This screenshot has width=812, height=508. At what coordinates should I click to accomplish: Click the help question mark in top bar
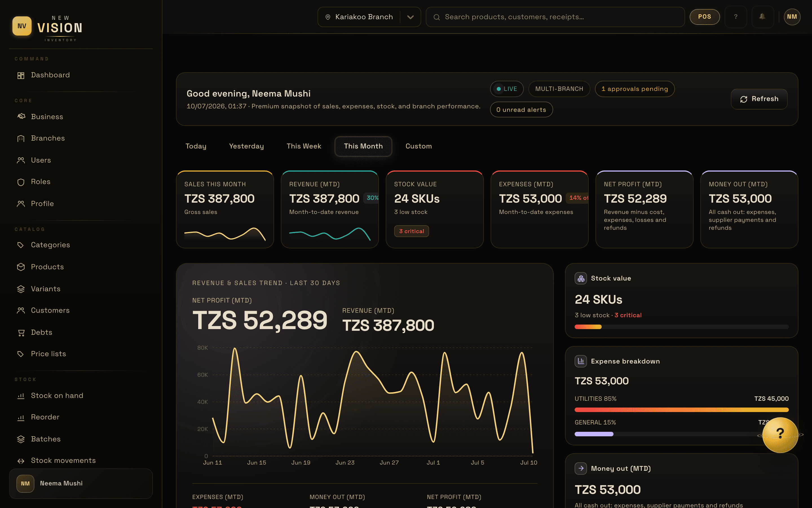click(x=736, y=16)
